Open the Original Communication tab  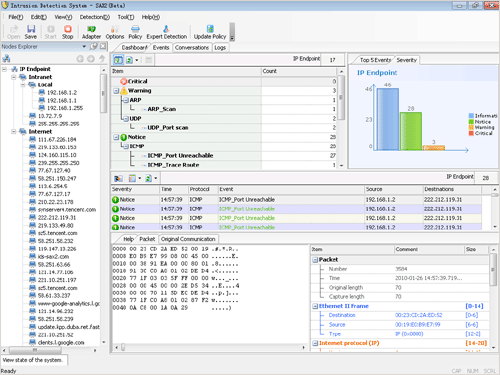(188, 239)
